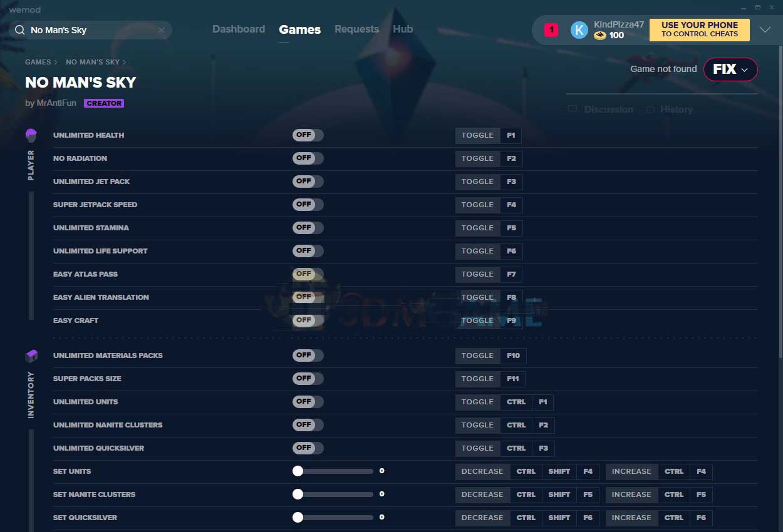Expand the GAMES breadcrumb chevron

[x=56, y=62]
